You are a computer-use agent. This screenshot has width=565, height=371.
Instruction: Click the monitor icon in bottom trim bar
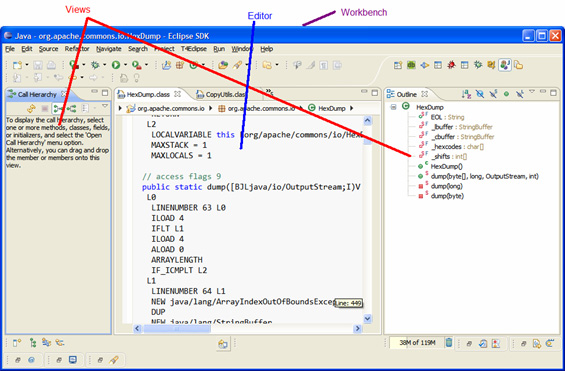tap(73, 359)
